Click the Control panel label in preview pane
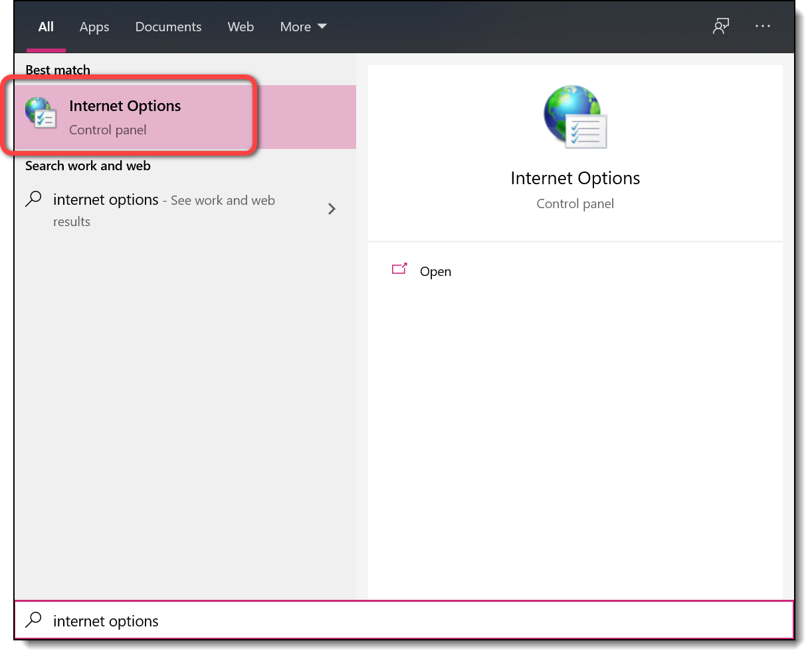The height and width of the screenshot is (657, 812). coord(575,204)
